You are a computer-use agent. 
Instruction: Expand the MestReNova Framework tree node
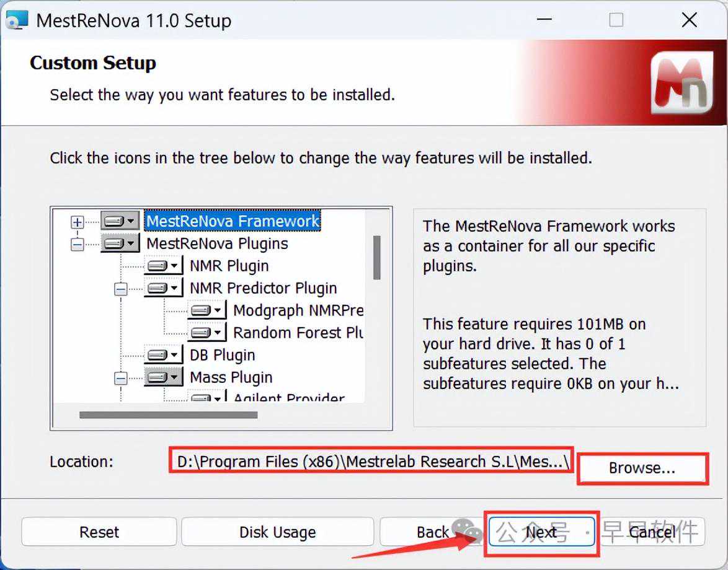78,222
